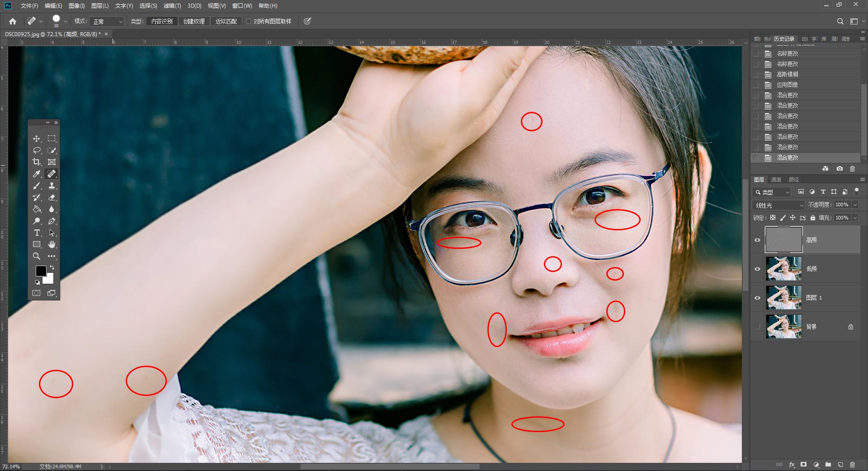Select the Eraser tool
This screenshot has height=471, width=868.
[52, 197]
